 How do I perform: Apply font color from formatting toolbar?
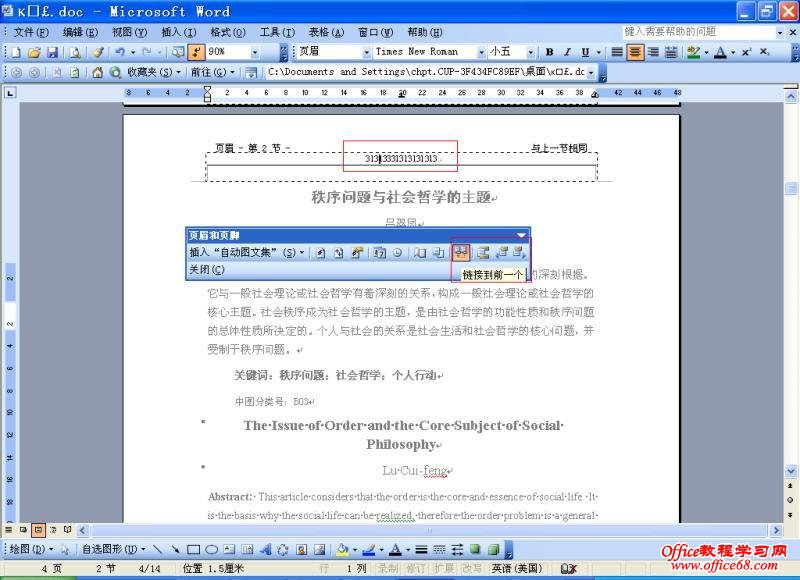pyautogui.click(x=720, y=52)
